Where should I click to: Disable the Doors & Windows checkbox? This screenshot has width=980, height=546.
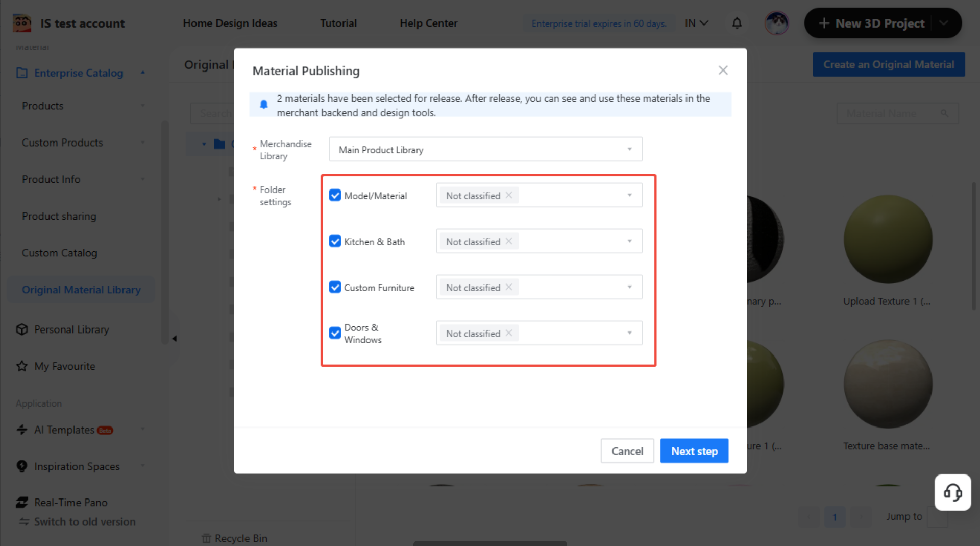pyautogui.click(x=335, y=333)
